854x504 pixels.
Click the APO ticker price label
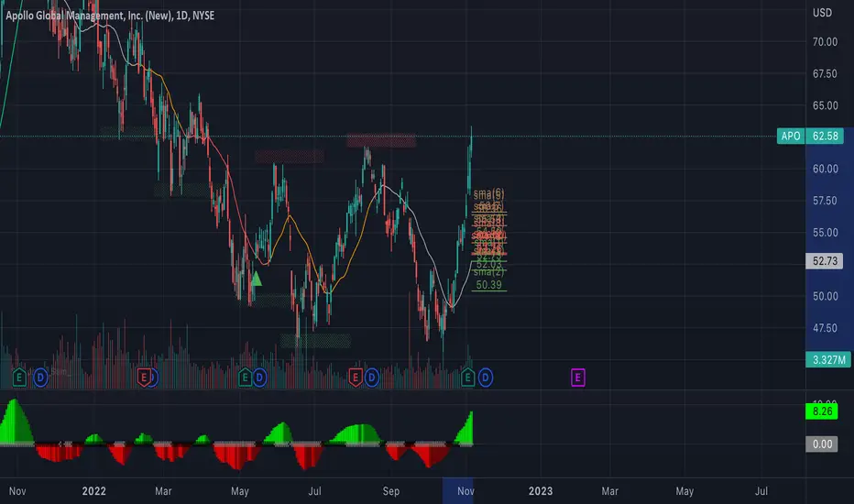(x=791, y=136)
